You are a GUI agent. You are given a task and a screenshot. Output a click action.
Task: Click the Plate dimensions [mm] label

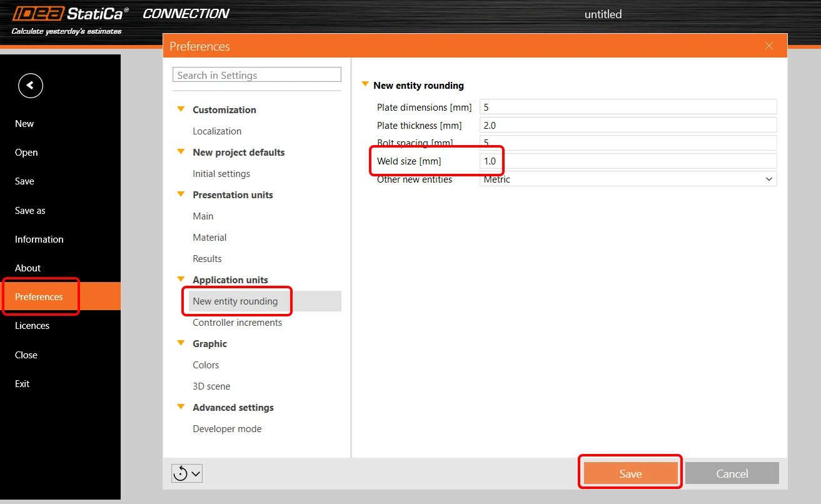click(x=425, y=107)
